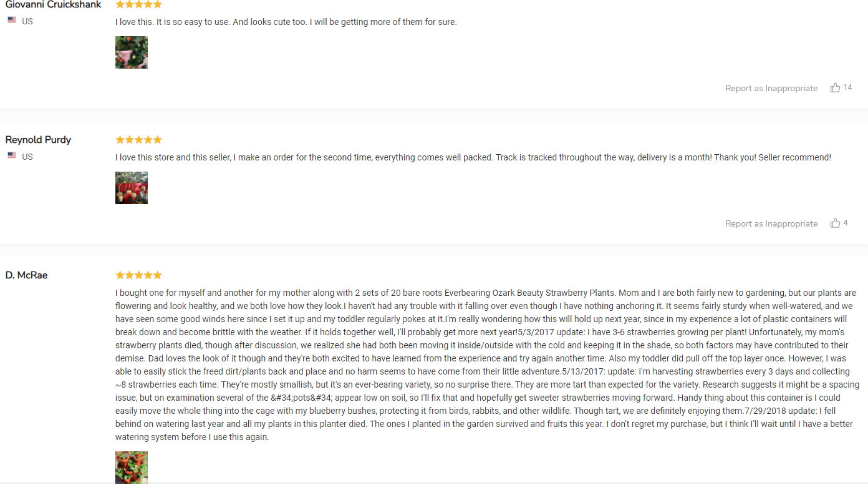
Task: Click the 'I love this. It is so easy' review text
Action: (286, 22)
